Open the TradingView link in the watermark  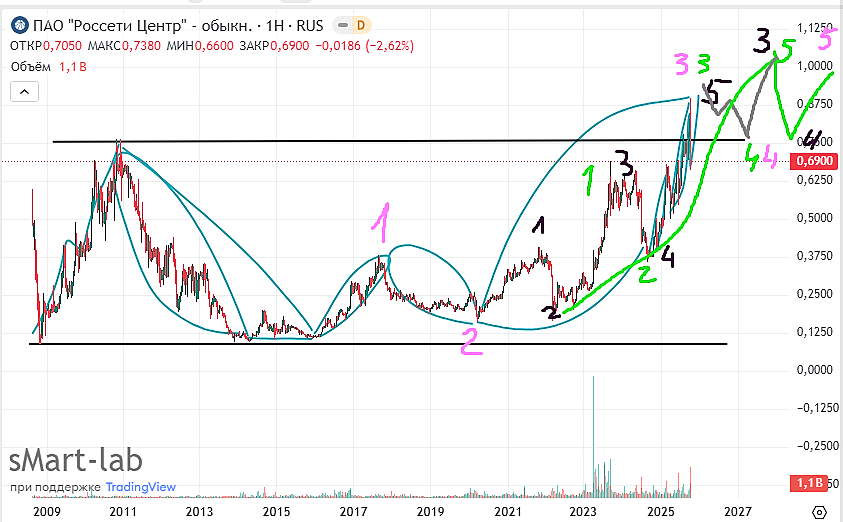click(140, 487)
